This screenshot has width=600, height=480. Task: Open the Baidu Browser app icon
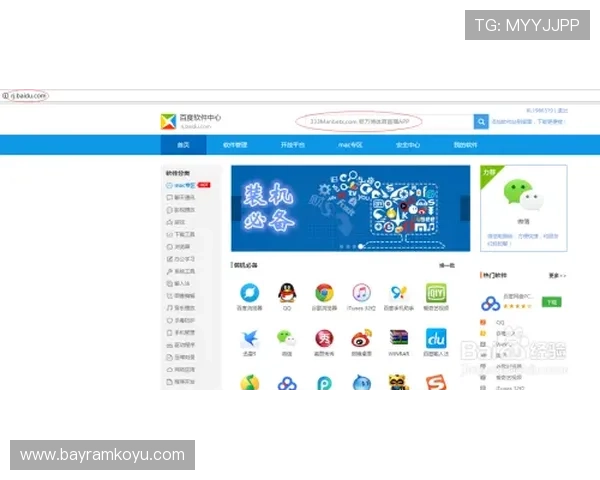click(250, 293)
